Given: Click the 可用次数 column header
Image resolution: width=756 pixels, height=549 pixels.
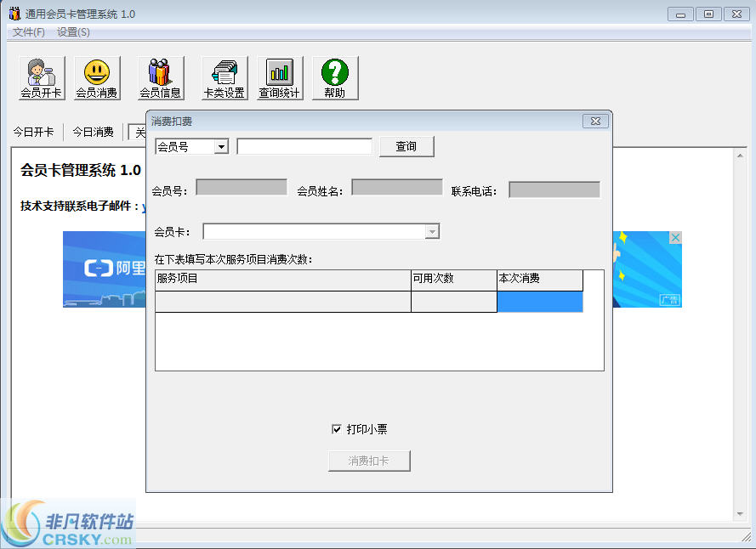Looking at the screenshot, I should pyautogui.click(x=454, y=280).
